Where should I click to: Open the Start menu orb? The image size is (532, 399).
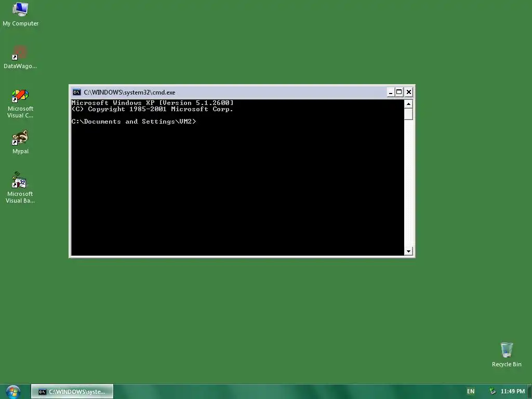coord(13,392)
